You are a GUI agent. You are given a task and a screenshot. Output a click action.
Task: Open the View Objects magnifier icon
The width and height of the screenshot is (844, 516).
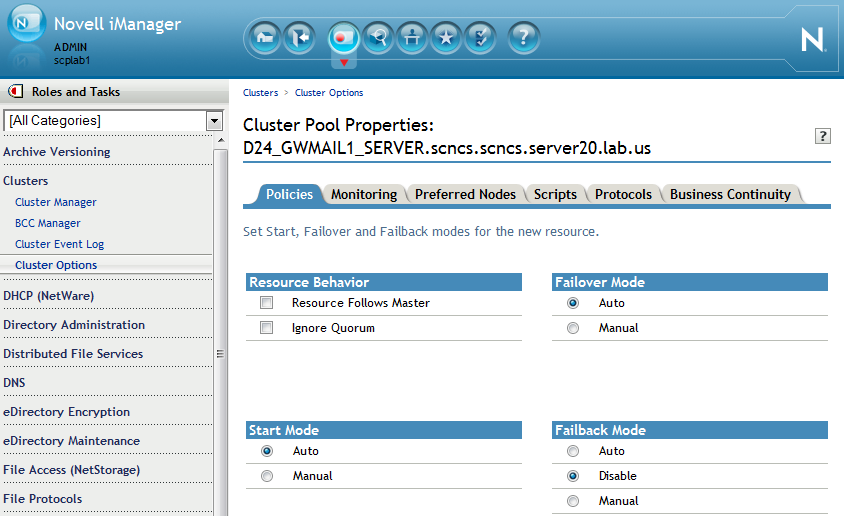click(378, 38)
